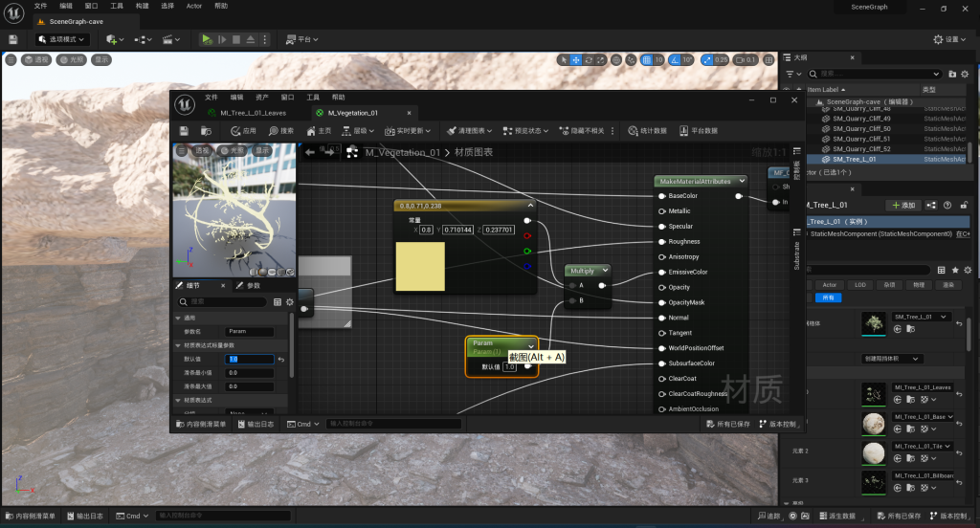The width and height of the screenshot is (980, 528).
Task: Select the translate gizmo tool in viewport
Action: pos(576,60)
